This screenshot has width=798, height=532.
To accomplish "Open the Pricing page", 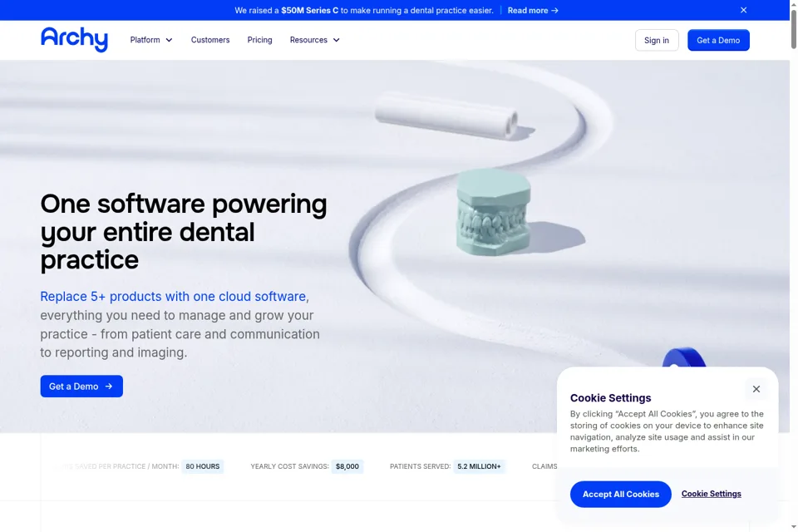I will pyautogui.click(x=259, y=40).
